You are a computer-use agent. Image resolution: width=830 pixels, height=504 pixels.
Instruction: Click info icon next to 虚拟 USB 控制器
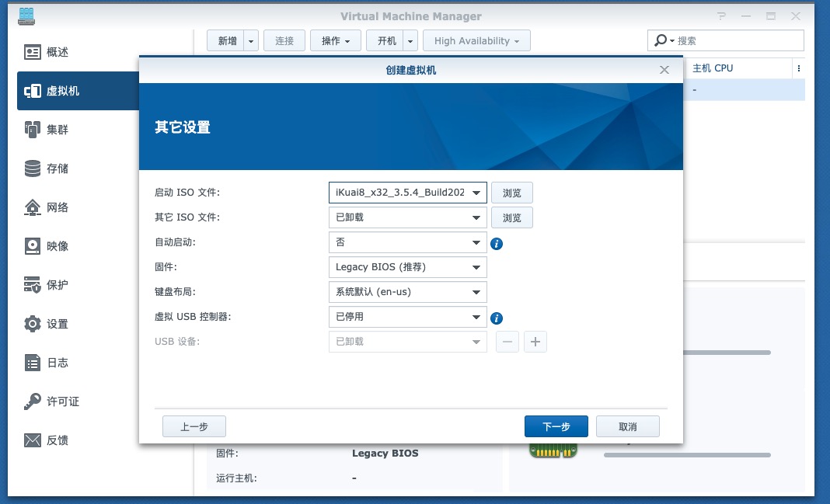pyautogui.click(x=497, y=318)
